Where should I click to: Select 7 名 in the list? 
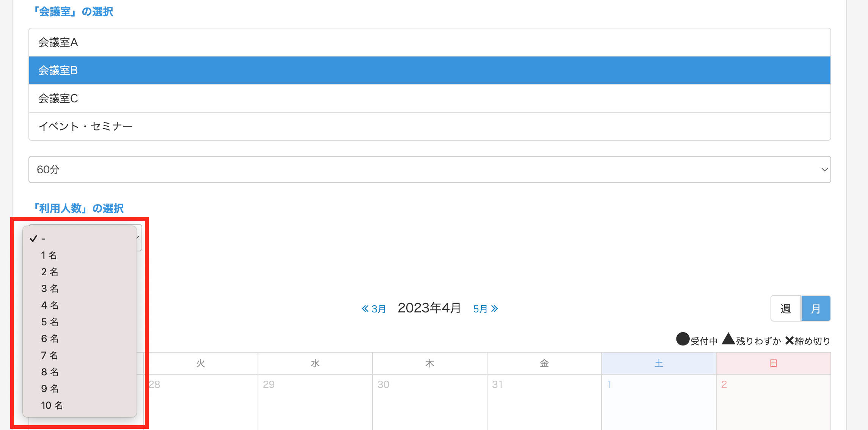pyautogui.click(x=50, y=355)
